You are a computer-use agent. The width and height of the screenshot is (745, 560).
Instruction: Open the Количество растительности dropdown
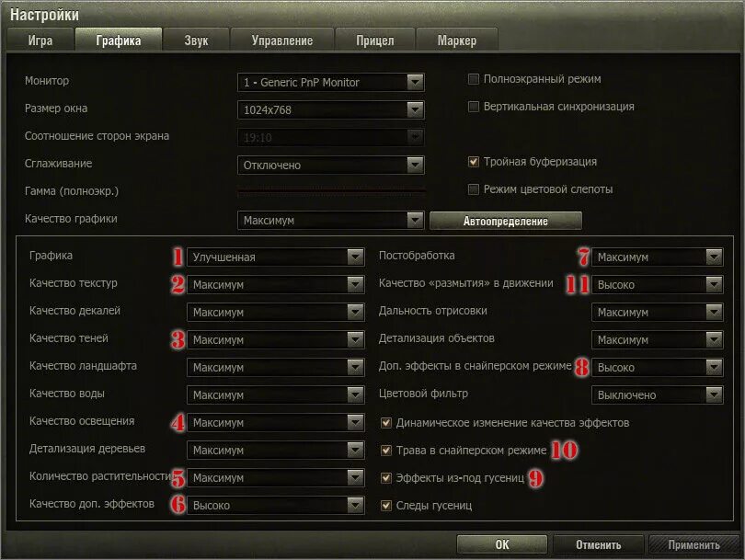(276, 477)
